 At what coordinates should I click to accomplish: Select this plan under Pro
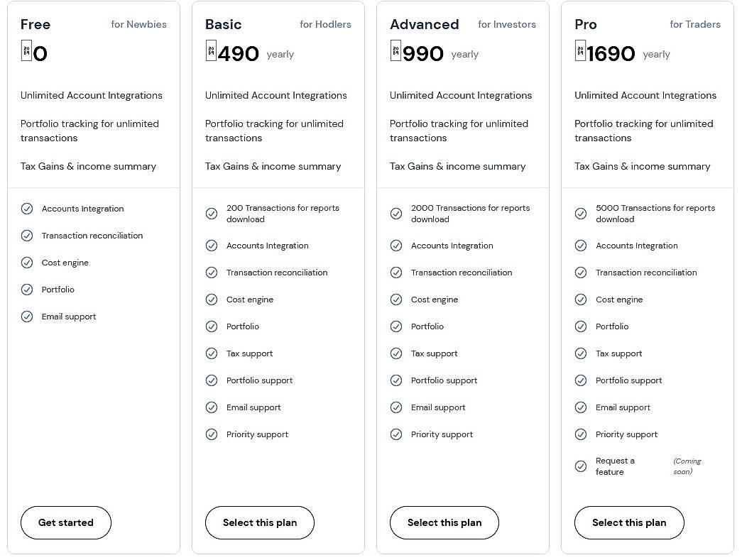(628, 522)
